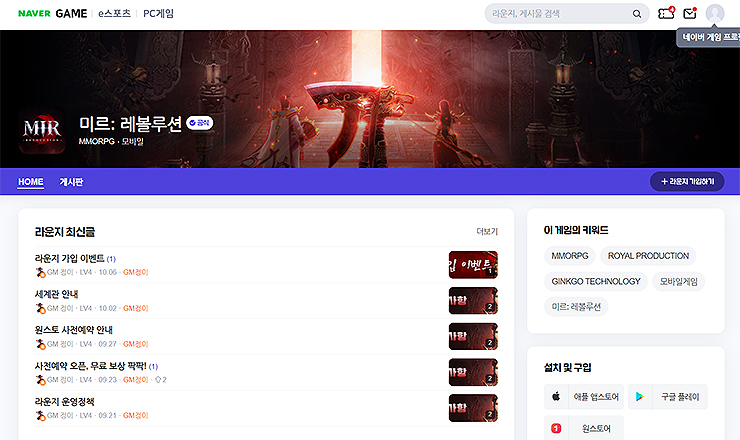
Task: Select the 모바일게임 keyword tag
Action: point(679,281)
